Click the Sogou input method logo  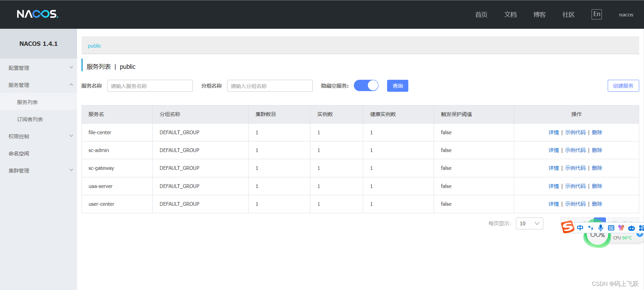pyautogui.click(x=568, y=227)
